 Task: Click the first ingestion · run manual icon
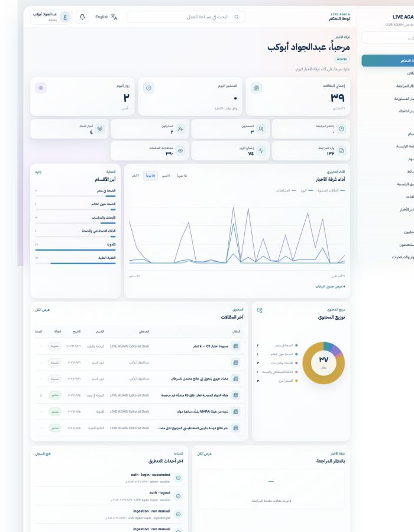click(x=178, y=514)
